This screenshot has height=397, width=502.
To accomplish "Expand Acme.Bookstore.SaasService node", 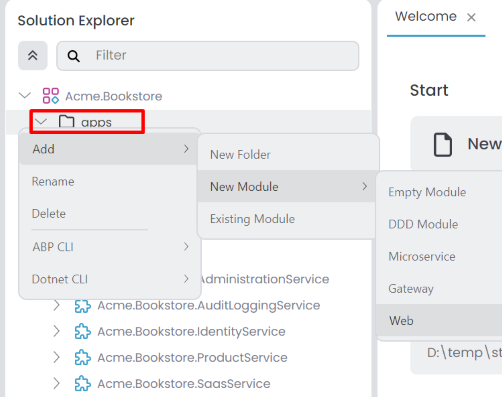I will pos(57,384).
